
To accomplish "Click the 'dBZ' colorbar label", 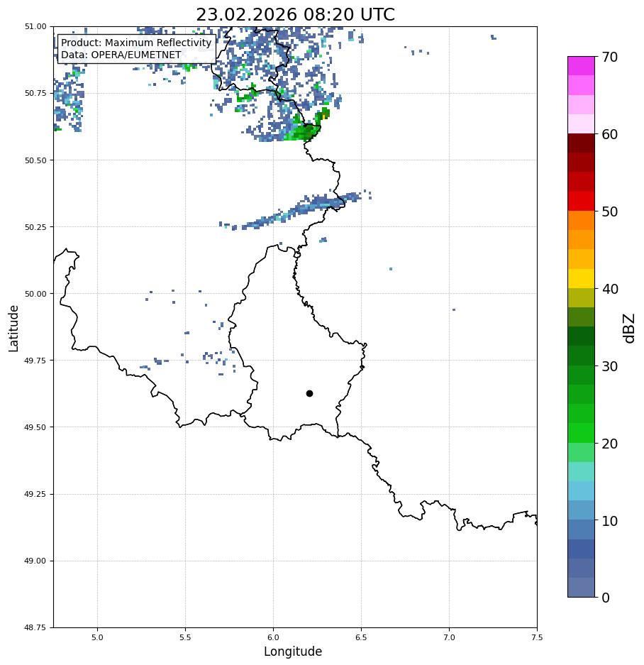I will point(630,329).
